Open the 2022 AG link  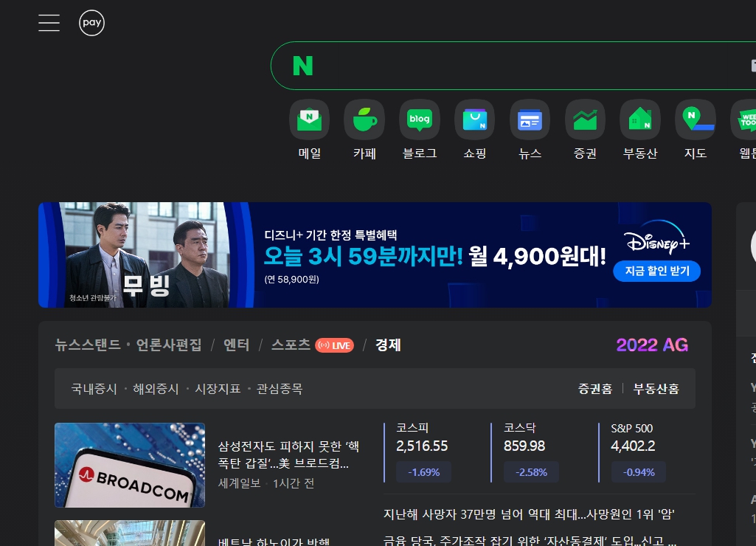pyautogui.click(x=652, y=345)
